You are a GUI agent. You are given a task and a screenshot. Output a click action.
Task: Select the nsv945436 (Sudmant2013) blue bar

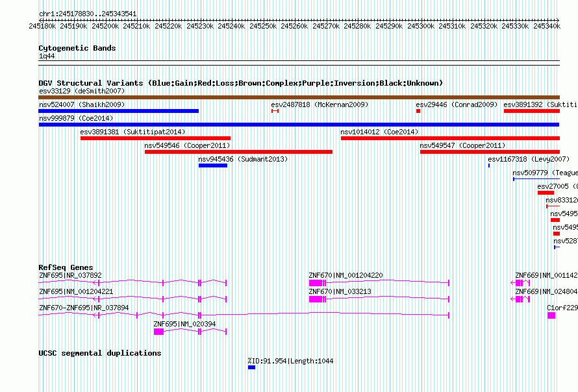(213, 165)
